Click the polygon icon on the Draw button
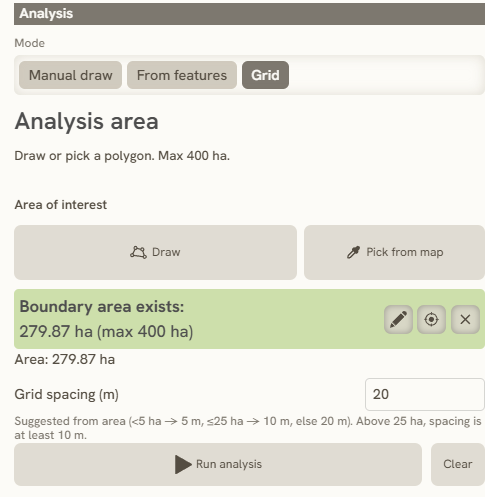485x497 pixels. [138, 252]
